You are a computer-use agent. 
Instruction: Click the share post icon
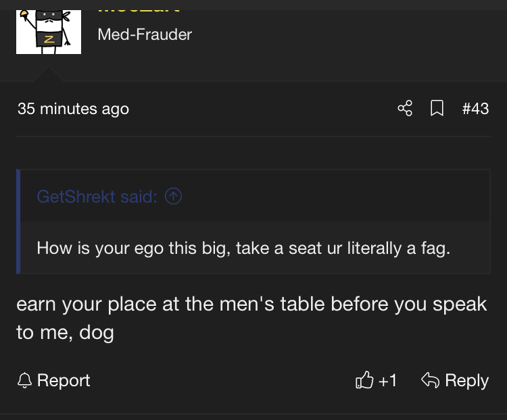pyautogui.click(x=405, y=108)
